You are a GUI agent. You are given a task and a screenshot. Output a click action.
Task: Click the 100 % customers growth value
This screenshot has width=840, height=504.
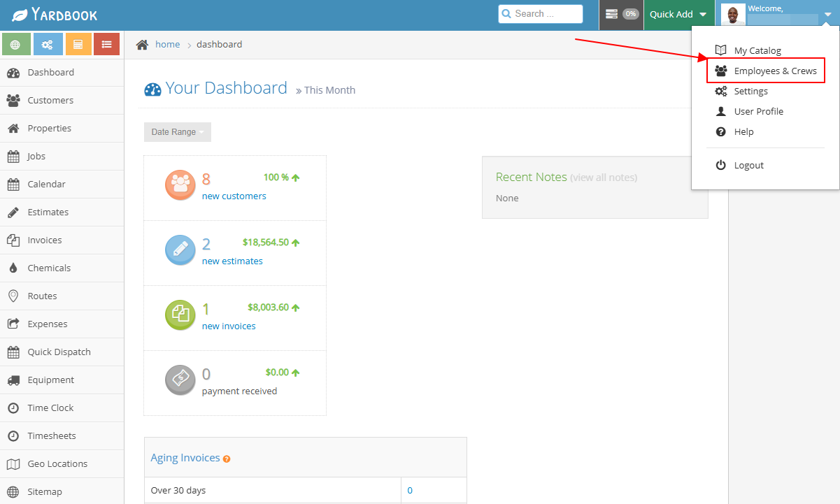(x=276, y=178)
